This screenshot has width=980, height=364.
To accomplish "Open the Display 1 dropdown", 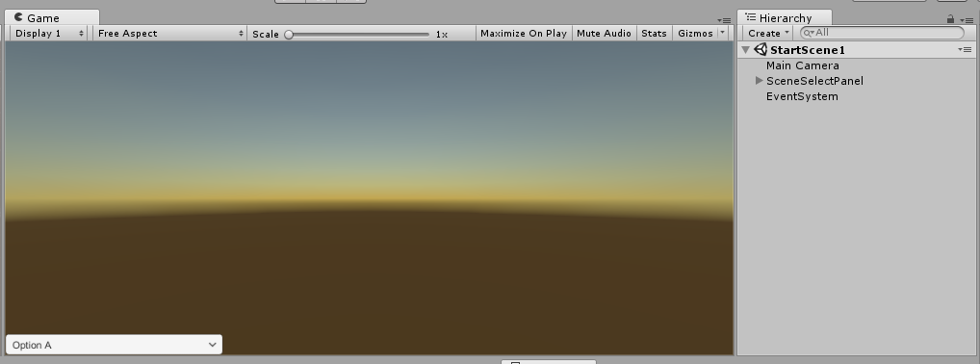I will [49, 33].
